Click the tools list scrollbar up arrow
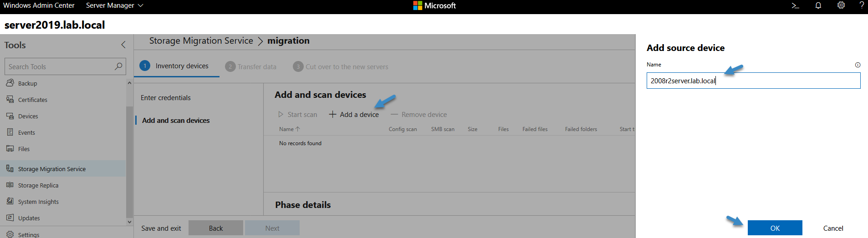868x238 pixels. pyautogui.click(x=129, y=83)
